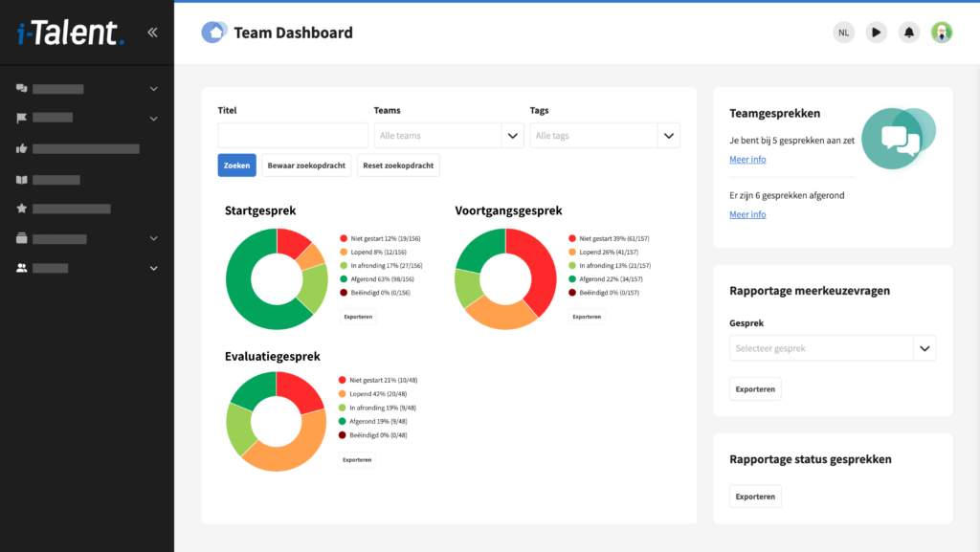The image size is (980, 552).
Task: Open the Alle tags dropdown
Action: 605,136
